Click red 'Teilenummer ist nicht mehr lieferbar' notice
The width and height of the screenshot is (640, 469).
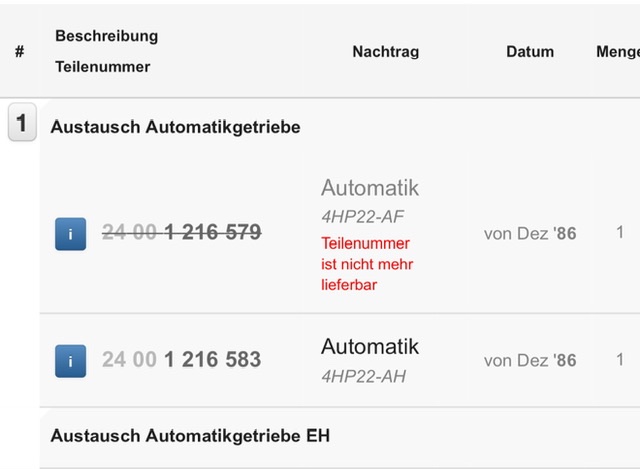(x=366, y=264)
